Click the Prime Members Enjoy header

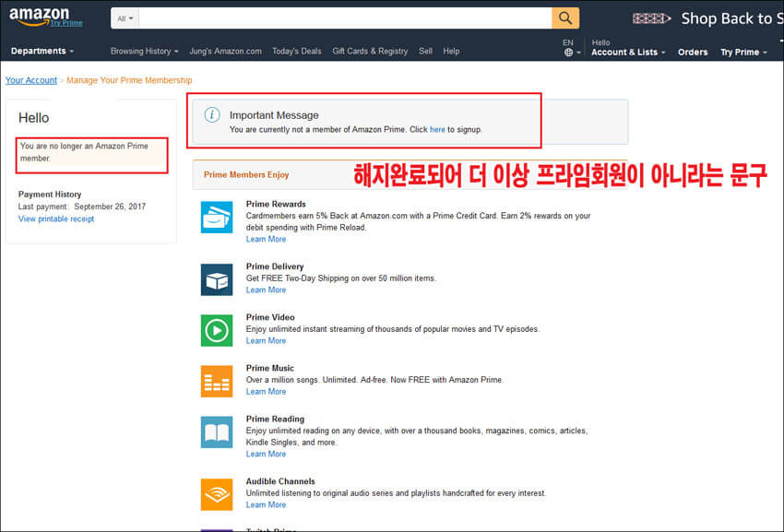point(246,174)
